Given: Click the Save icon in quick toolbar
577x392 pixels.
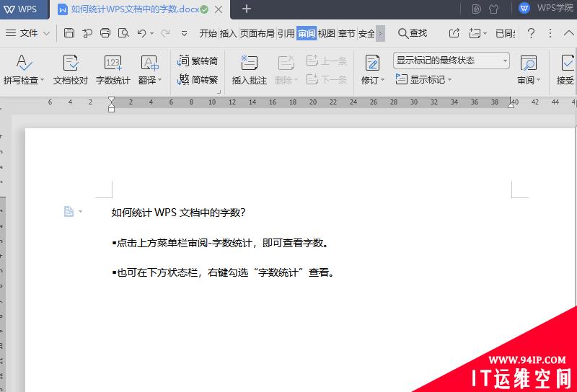Looking at the screenshot, I should tap(69, 33).
